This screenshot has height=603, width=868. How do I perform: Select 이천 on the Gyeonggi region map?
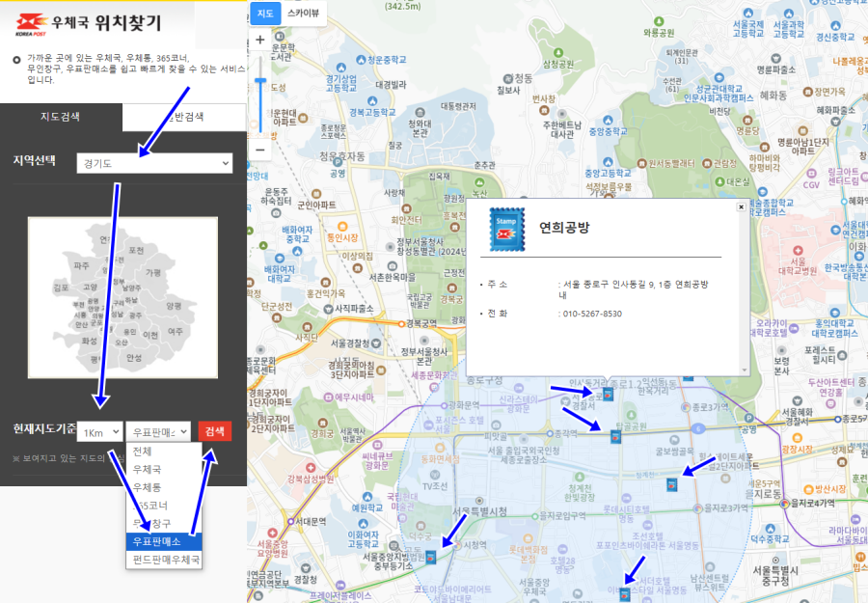tap(150, 335)
